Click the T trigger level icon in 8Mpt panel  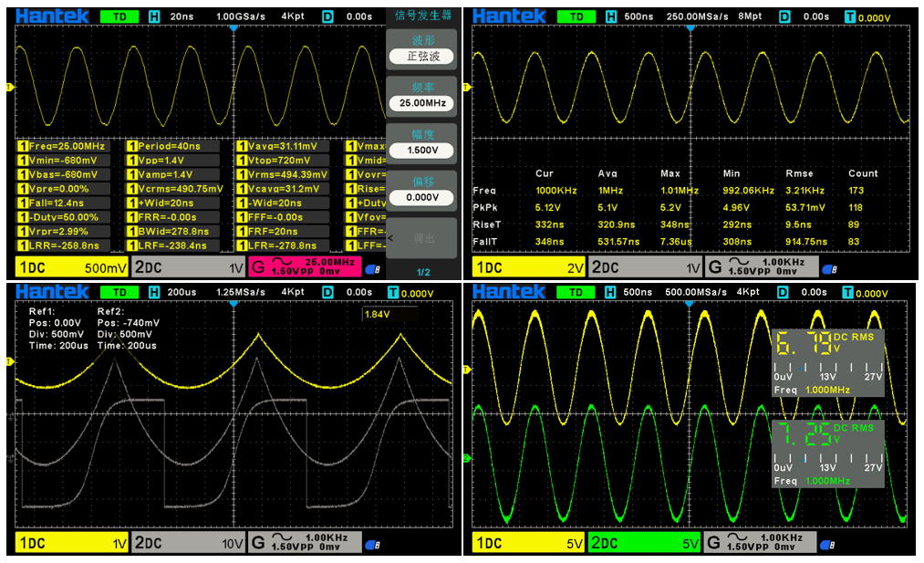[849, 16]
